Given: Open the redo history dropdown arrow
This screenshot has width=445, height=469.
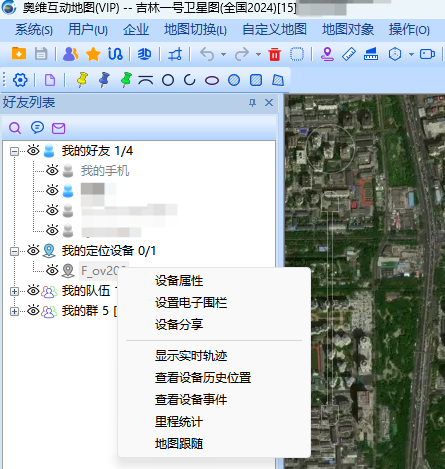Looking at the screenshot, I should pos(258,55).
